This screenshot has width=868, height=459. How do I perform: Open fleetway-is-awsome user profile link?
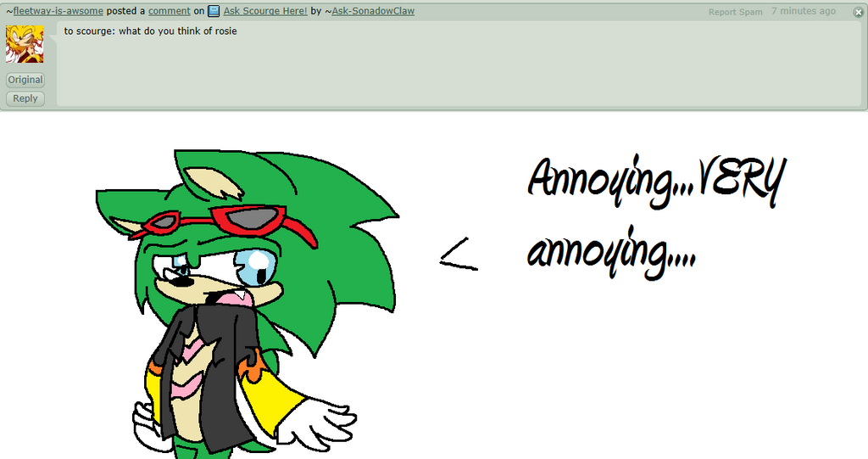58,11
